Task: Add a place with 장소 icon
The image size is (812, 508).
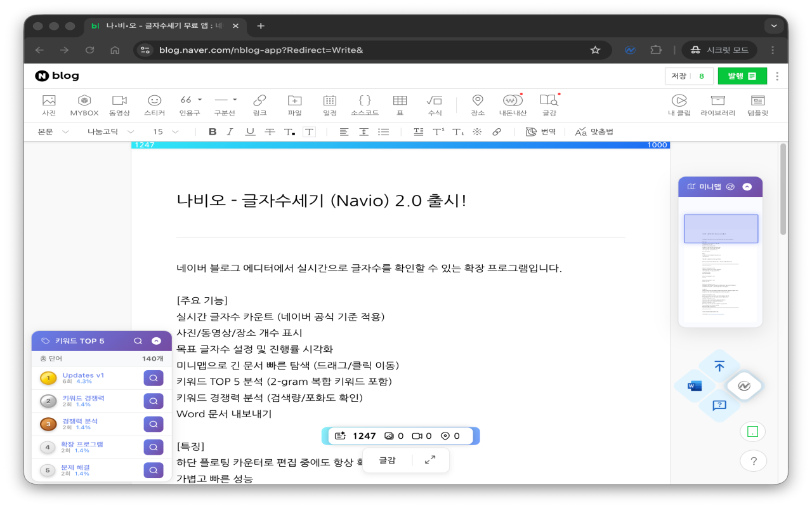Action: (478, 105)
